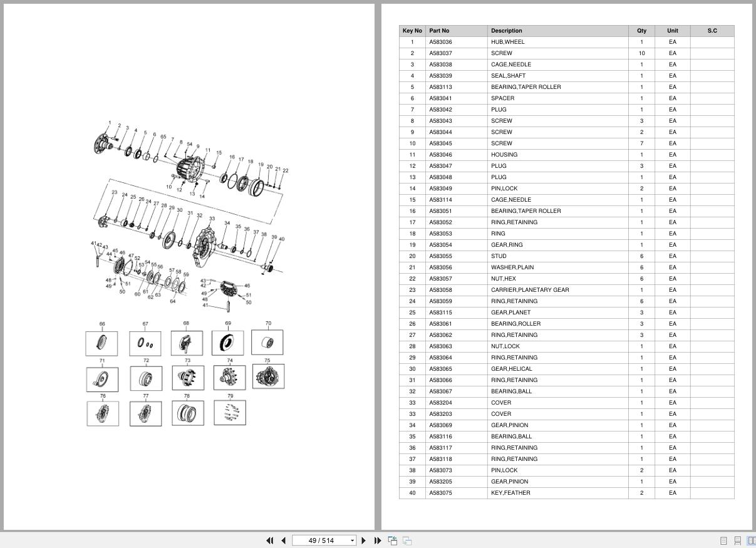Click the Unit column header
Screen dimensions: 756x548
pyautogui.click(x=672, y=31)
